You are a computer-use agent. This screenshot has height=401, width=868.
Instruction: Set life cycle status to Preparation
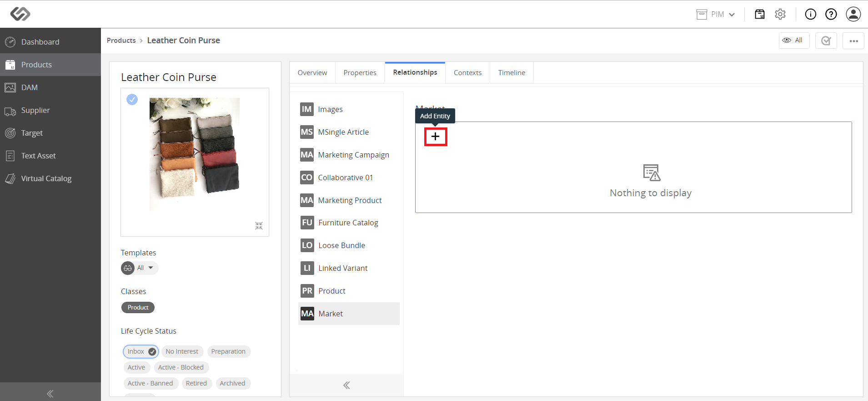[228, 351]
